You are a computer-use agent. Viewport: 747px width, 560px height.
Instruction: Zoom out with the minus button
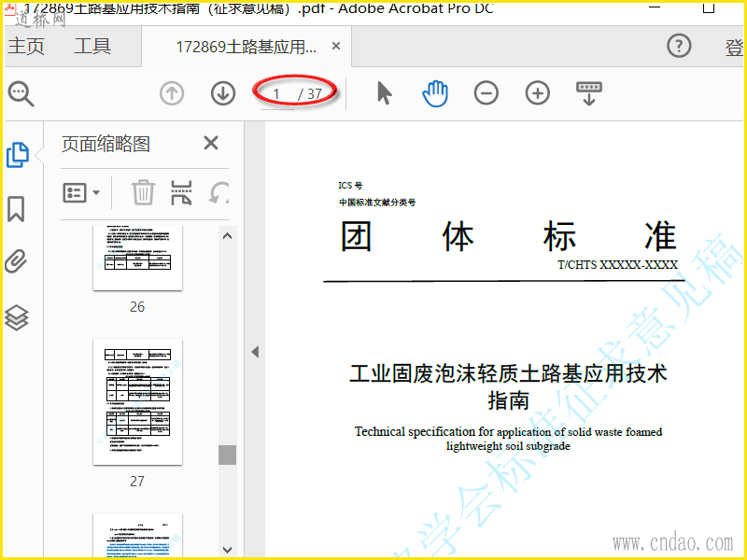[x=486, y=92]
